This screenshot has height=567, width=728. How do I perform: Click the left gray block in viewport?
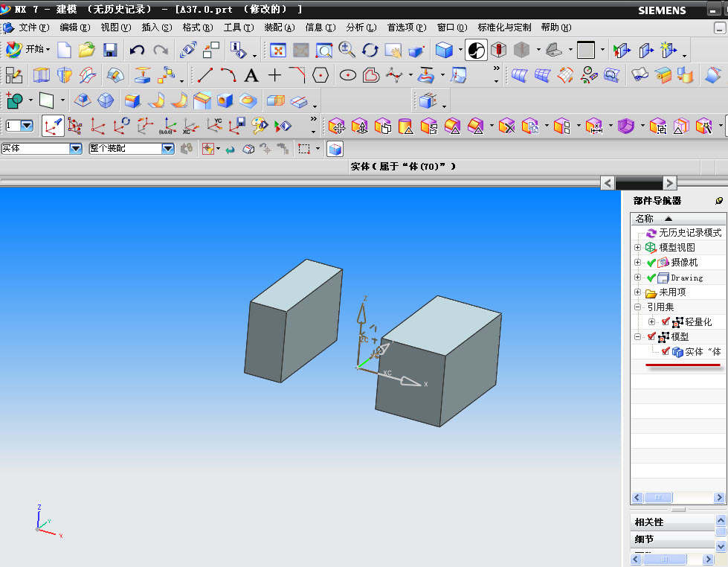[294, 321]
